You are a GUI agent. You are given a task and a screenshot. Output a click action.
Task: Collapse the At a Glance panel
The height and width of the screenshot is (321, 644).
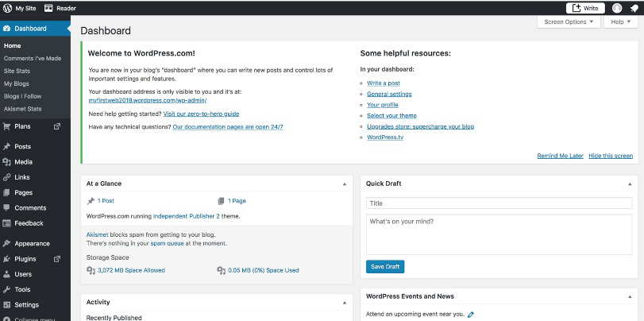(345, 184)
